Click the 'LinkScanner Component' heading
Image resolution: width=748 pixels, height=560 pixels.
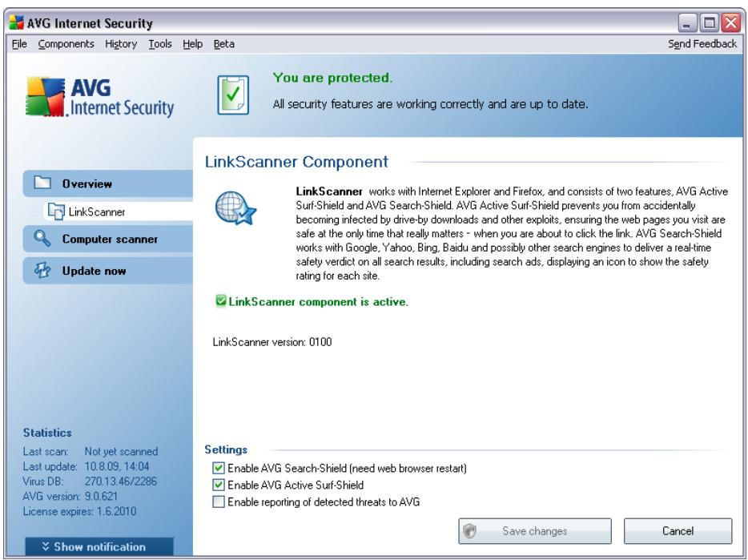coord(296,162)
